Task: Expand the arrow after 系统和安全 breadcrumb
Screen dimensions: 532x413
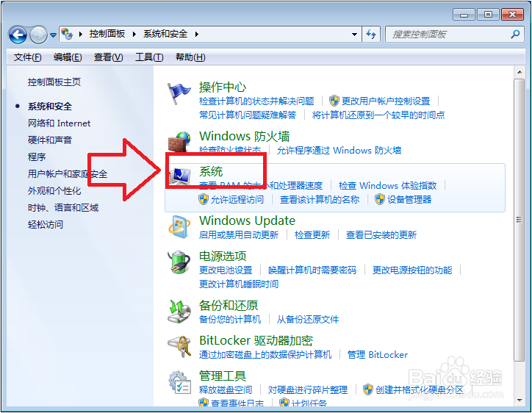Action: [x=196, y=34]
